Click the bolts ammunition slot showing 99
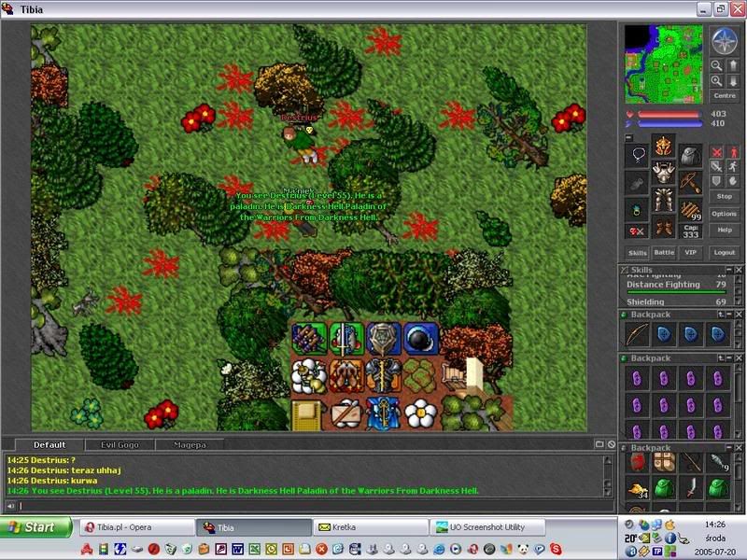 click(690, 209)
